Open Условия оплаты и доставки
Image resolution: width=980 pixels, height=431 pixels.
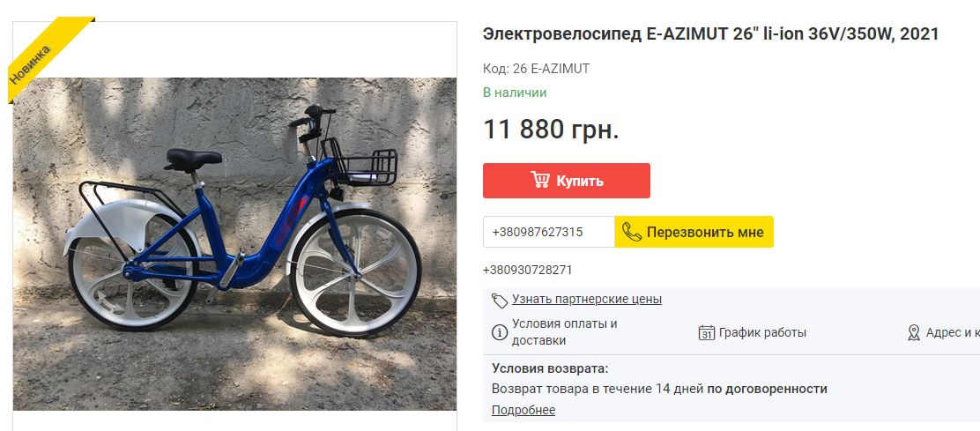564,332
